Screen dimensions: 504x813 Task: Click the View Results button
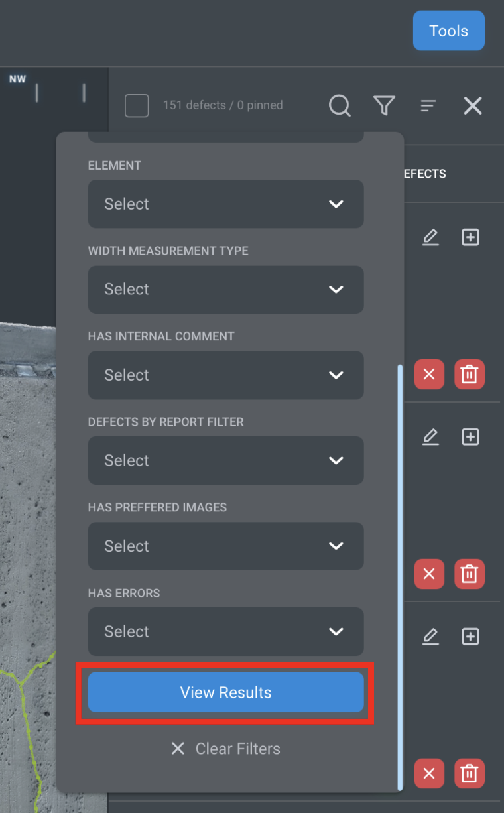pos(225,692)
